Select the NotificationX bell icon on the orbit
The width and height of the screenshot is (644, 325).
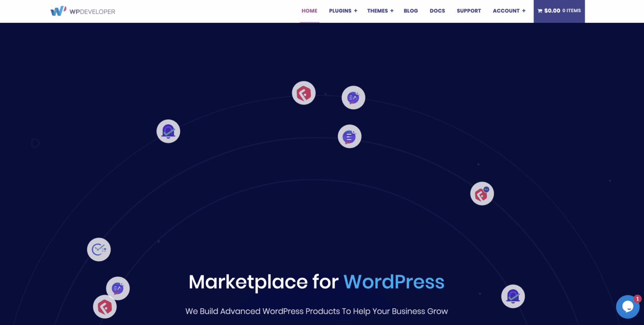168,131
